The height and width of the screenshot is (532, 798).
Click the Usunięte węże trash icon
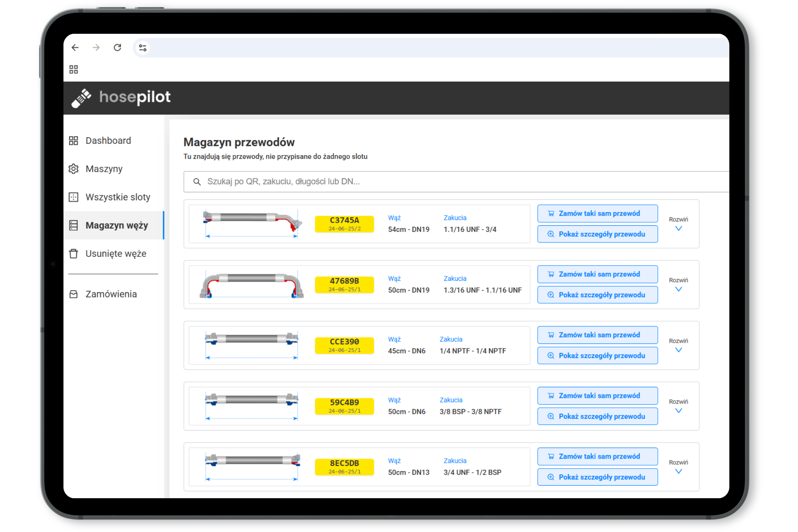[73, 253]
